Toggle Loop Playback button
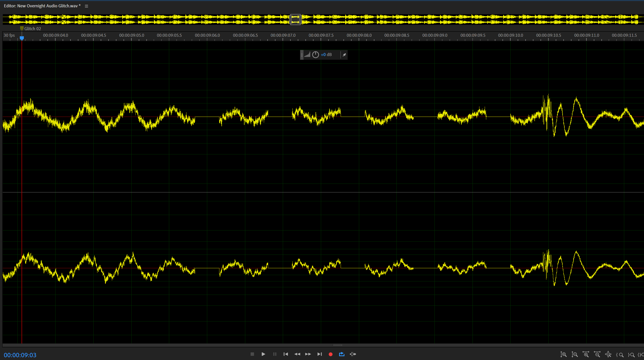Viewport: 644px width, 360px height. pyautogui.click(x=342, y=354)
